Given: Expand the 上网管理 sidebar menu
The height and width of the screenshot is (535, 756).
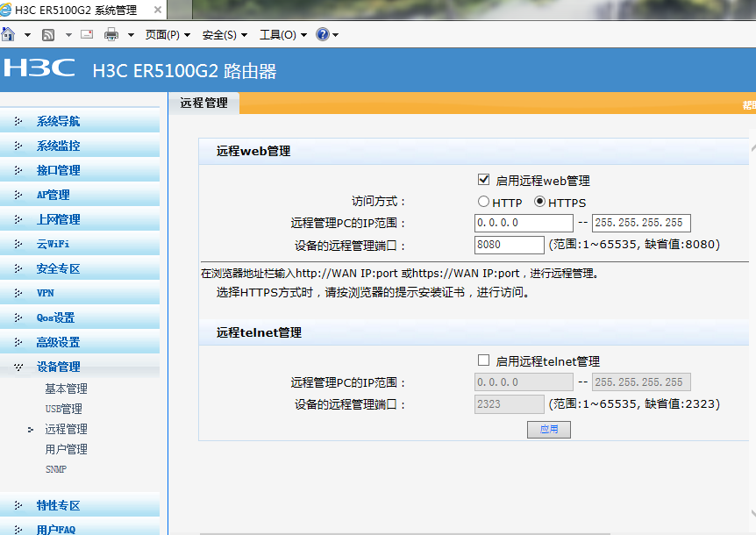Looking at the screenshot, I should click(80, 219).
